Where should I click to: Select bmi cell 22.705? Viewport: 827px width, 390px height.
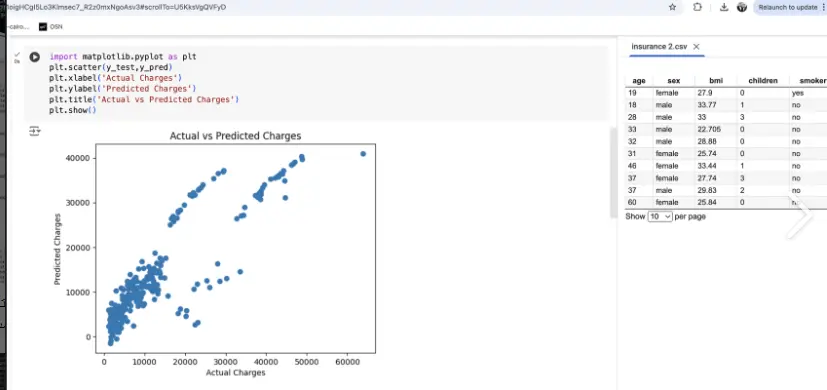pyautogui.click(x=716, y=129)
